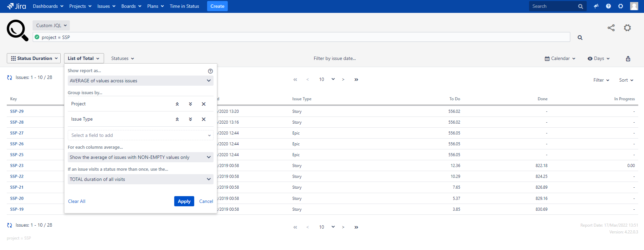The width and height of the screenshot is (644, 250).
Task: Click the export icon beside Days
Action: (628, 59)
